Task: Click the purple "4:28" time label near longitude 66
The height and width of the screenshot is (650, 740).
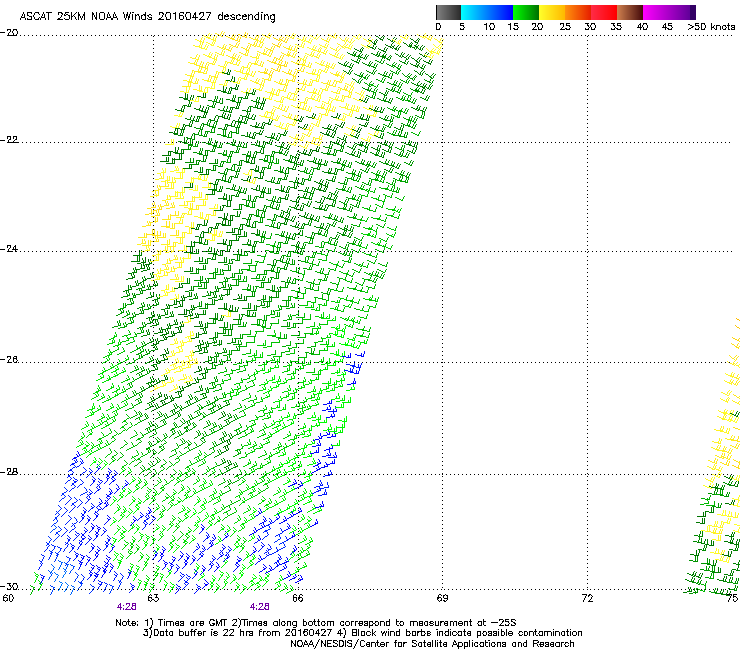Action: pyautogui.click(x=260, y=607)
